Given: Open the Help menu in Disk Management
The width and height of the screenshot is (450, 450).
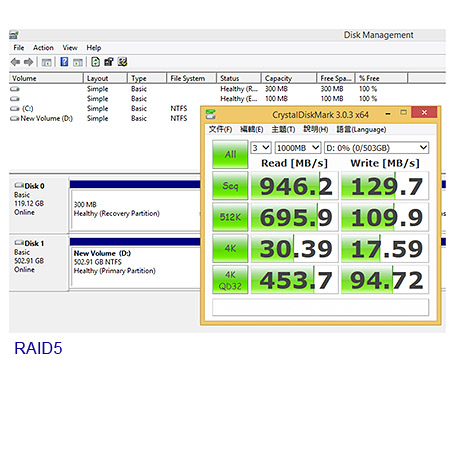Looking at the screenshot, I should click(94, 48).
